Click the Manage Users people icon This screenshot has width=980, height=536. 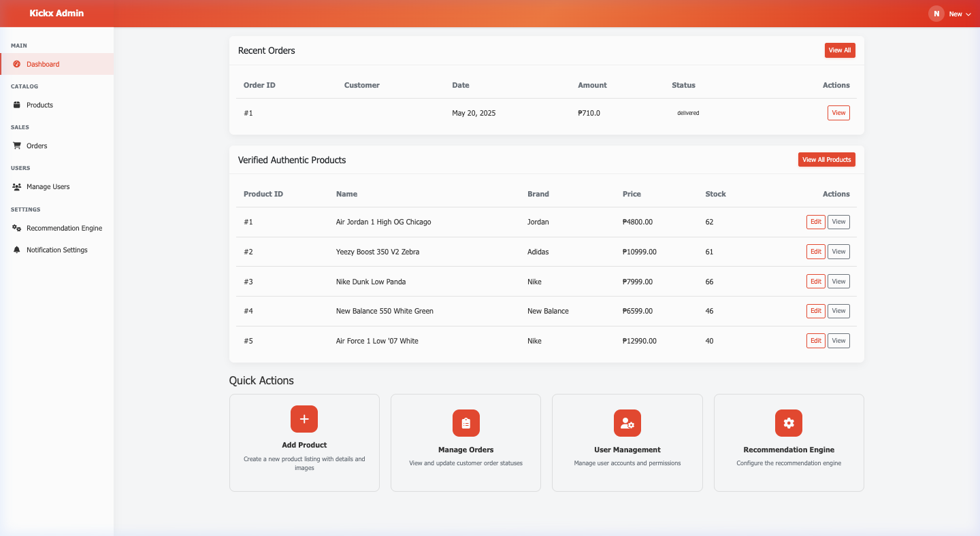(17, 186)
